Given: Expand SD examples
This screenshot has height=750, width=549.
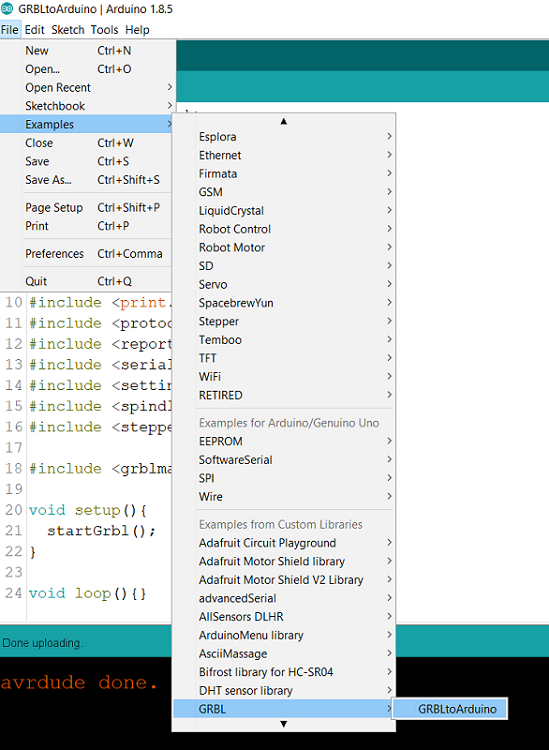Looking at the screenshot, I should tap(284, 266).
